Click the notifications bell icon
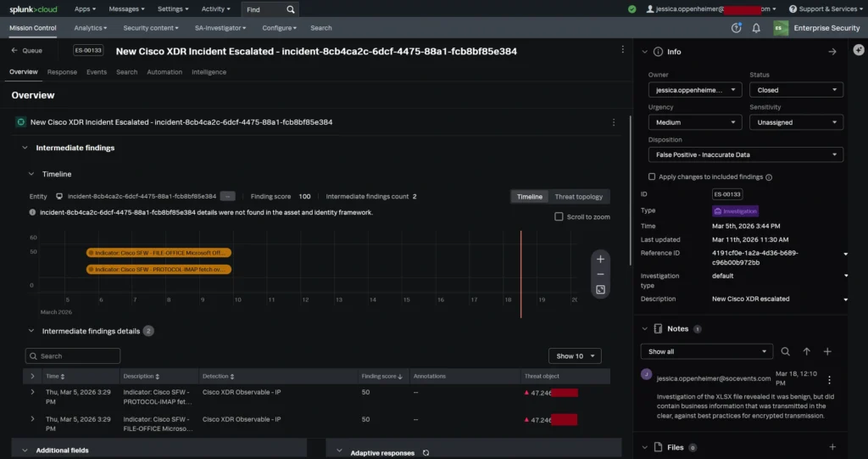This screenshot has height=459, width=868. pos(756,28)
